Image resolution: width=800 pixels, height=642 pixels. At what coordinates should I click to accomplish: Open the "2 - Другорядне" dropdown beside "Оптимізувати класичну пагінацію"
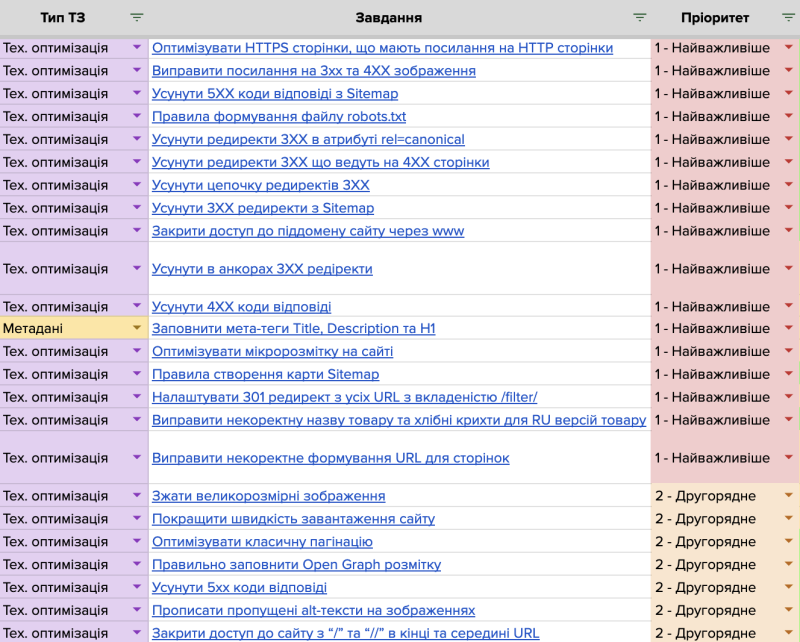coord(789,541)
